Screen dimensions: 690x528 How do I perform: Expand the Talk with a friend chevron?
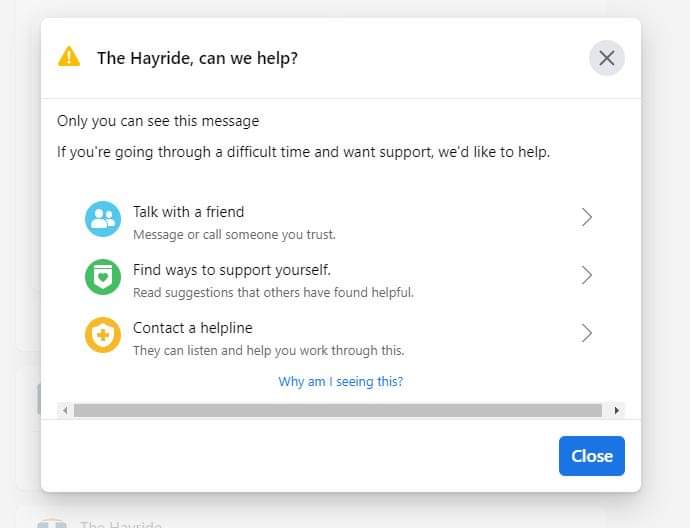pos(587,217)
